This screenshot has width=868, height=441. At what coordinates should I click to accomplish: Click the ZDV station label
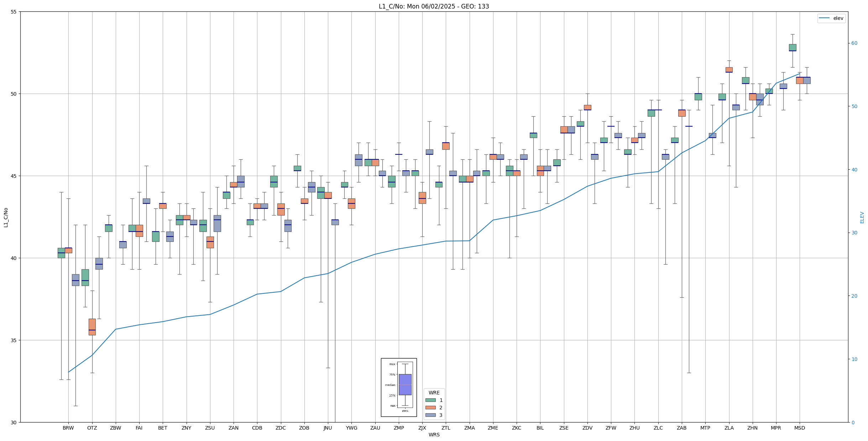(587, 428)
